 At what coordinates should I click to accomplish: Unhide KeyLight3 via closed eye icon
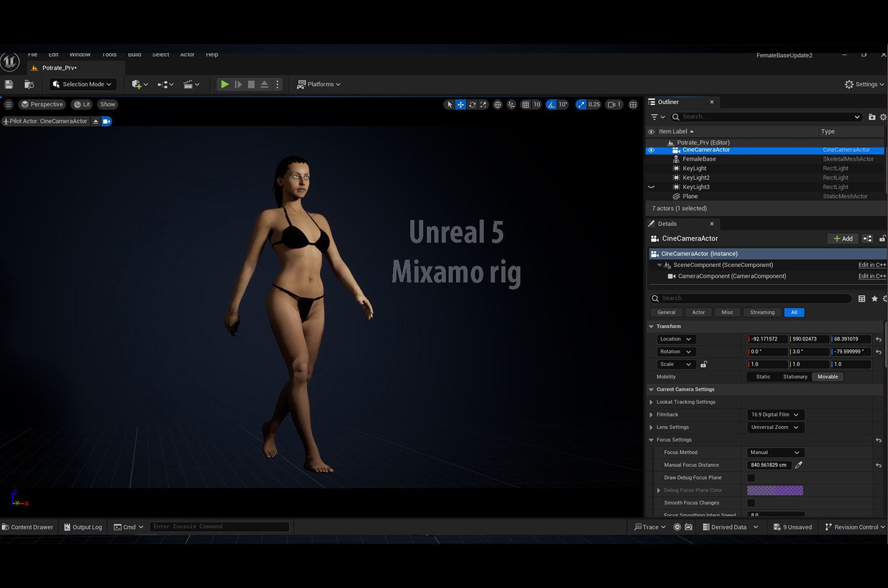tap(651, 187)
